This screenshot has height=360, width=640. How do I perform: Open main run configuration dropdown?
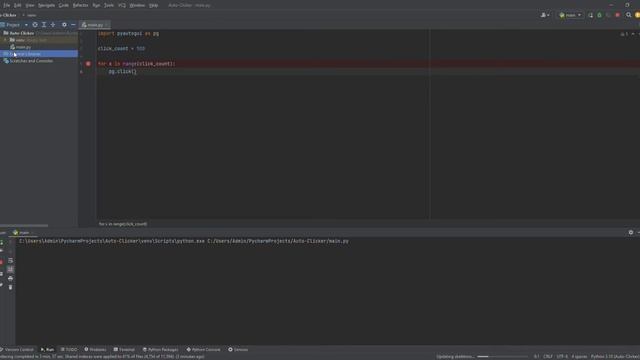[570, 15]
